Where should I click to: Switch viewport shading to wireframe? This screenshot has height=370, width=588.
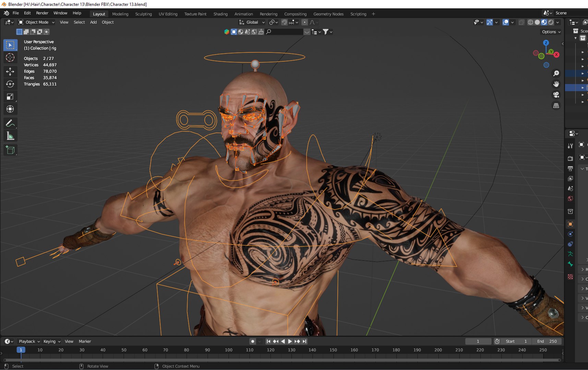[x=530, y=22]
